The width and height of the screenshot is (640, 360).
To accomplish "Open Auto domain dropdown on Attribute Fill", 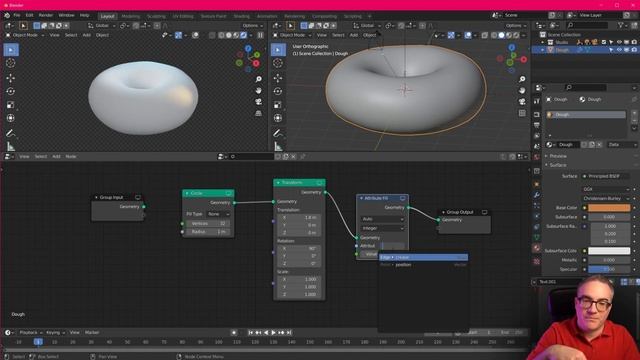I will [x=382, y=219].
